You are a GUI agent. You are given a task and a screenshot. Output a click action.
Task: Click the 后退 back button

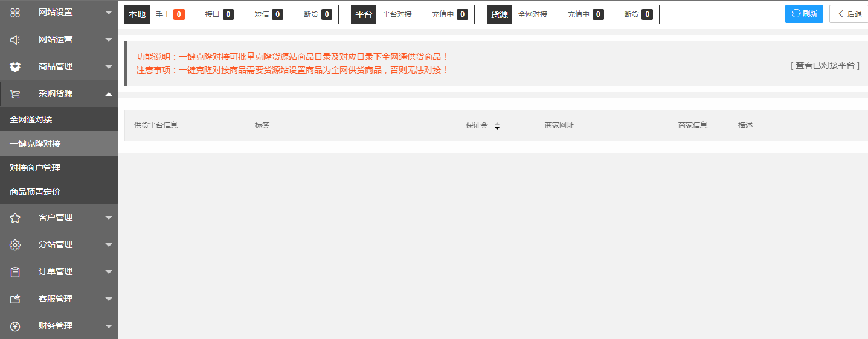[x=849, y=14]
